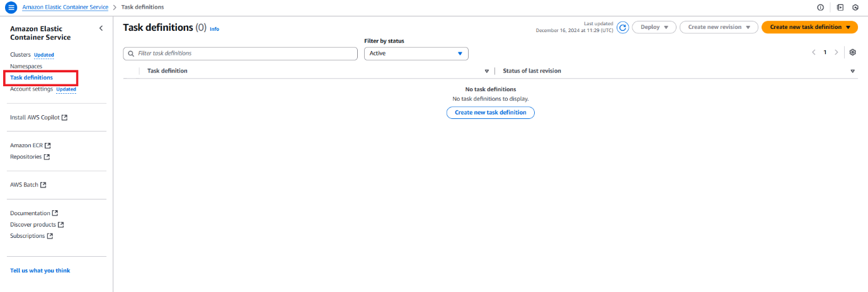This screenshot has width=868, height=292.
Task: Click the Status of last revision column header
Action: (x=532, y=71)
